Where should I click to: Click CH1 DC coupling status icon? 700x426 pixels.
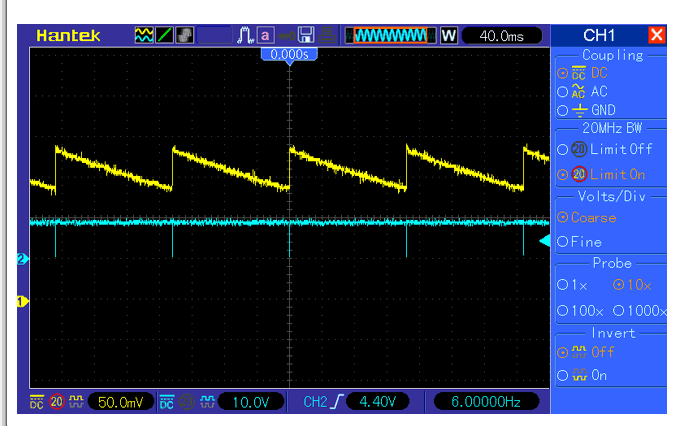[37, 402]
